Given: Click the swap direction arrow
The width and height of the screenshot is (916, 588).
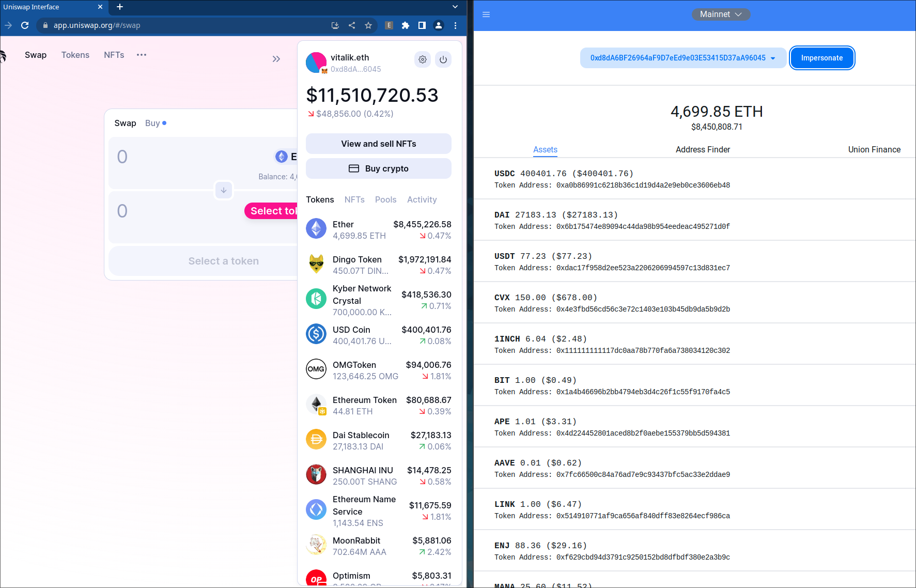Looking at the screenshot, I should 224,190.
